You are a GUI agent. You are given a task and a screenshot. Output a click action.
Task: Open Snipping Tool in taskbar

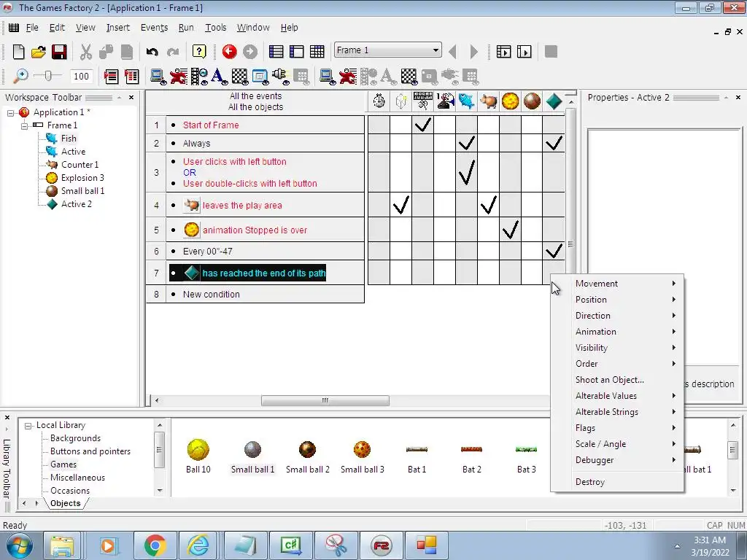point(336,545)
